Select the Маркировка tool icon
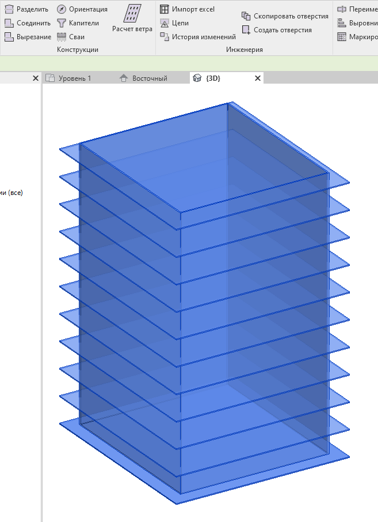 [x=342, y=37]
